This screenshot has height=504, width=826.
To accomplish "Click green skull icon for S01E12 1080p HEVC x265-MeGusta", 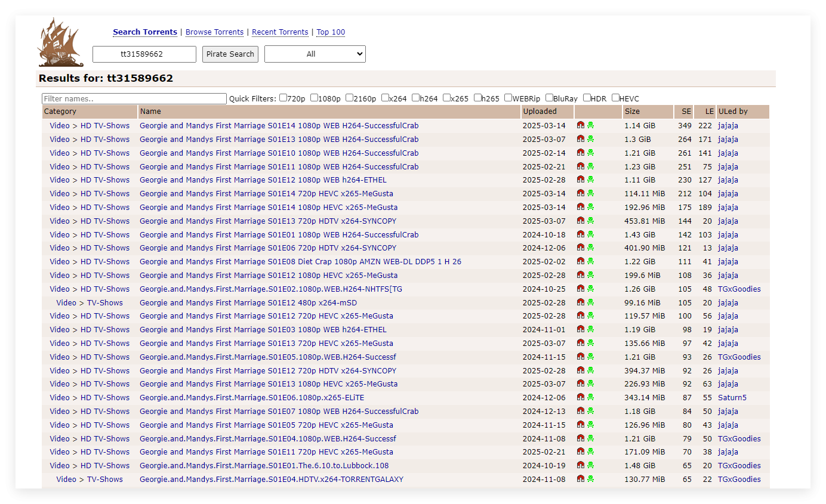I will pyautogui.click(x=591, y=275).
